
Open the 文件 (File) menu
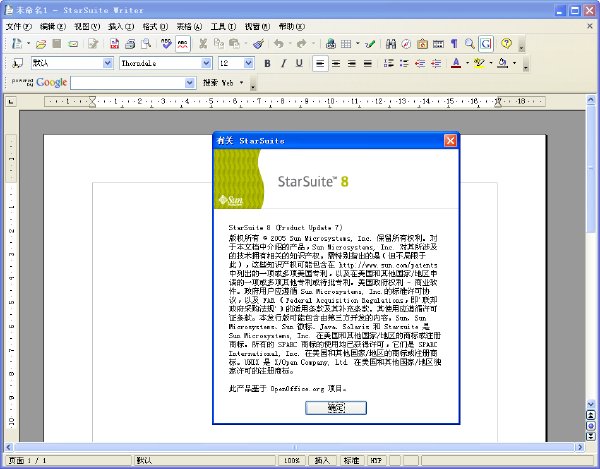pos(18,26)
